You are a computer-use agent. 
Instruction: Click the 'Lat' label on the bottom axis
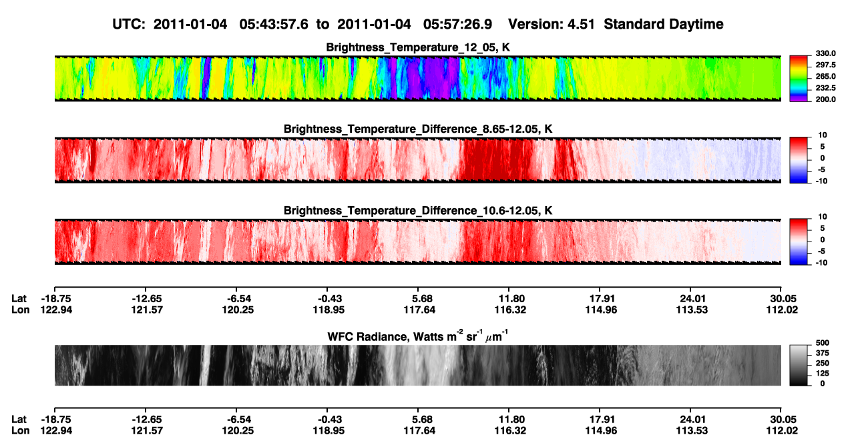pyautogui.click(x=19, y=419)
